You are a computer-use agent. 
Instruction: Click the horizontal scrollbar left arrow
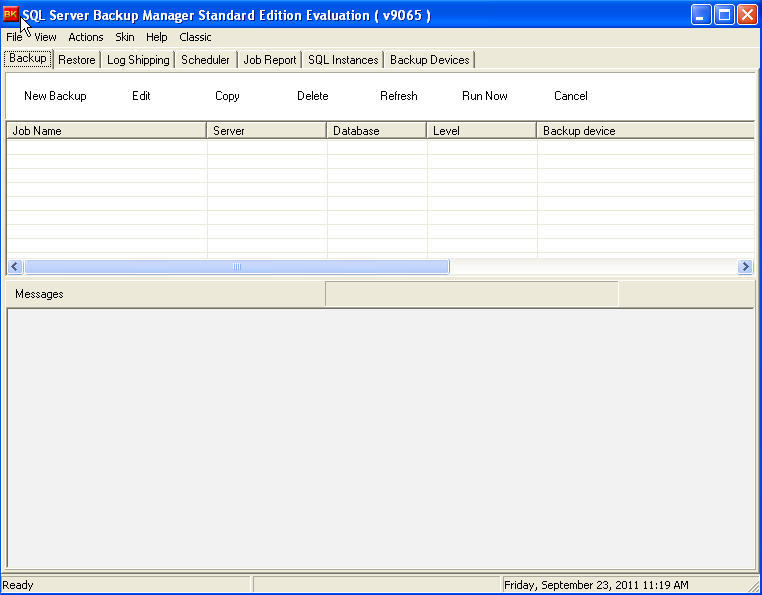point(15,266)
